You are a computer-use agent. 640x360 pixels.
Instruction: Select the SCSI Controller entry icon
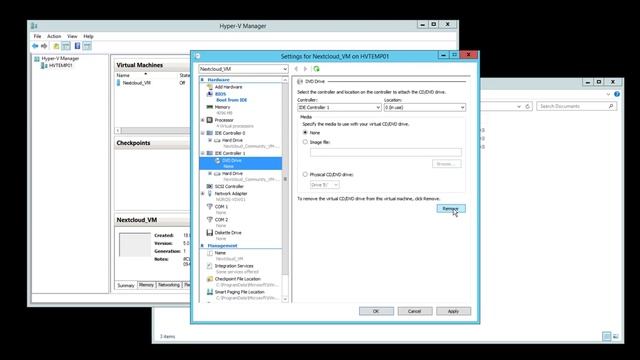210,186
